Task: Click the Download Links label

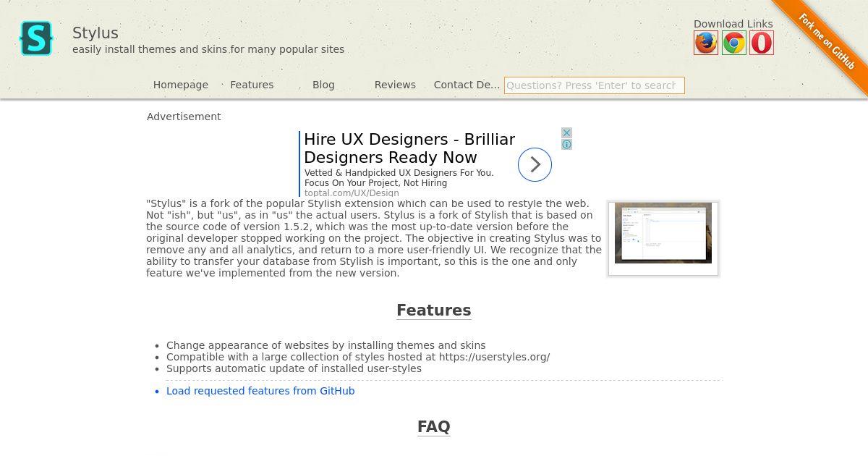Action: click(733, 24)
